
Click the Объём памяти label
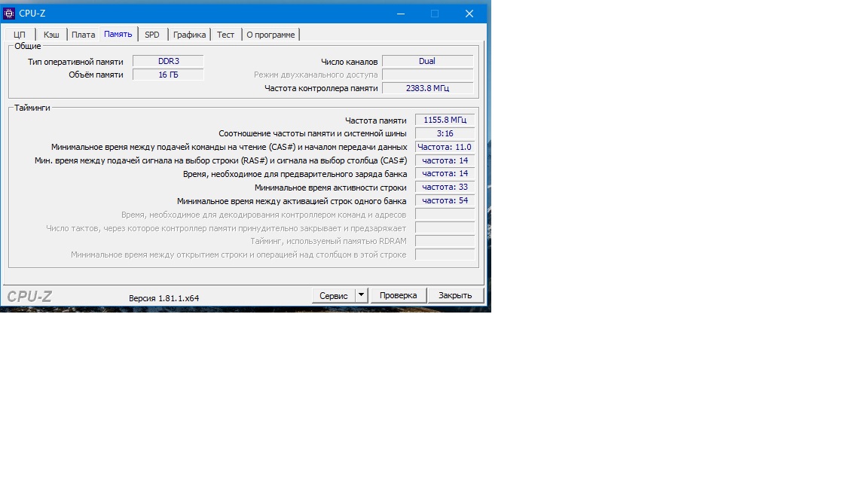click(96, 75)
